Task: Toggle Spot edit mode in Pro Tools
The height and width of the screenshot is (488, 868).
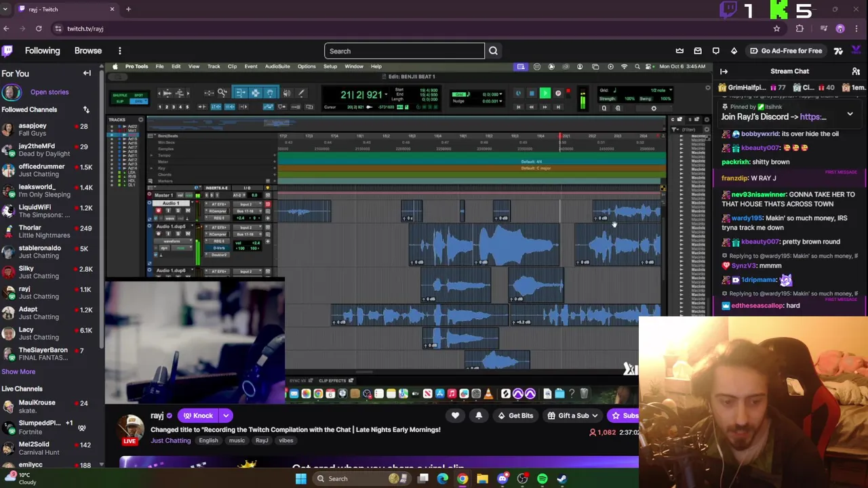Action: (138, 95)
